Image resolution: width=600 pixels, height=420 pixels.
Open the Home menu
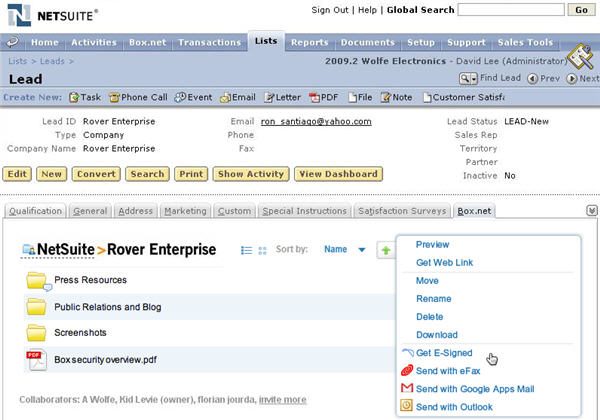[45, 42]
